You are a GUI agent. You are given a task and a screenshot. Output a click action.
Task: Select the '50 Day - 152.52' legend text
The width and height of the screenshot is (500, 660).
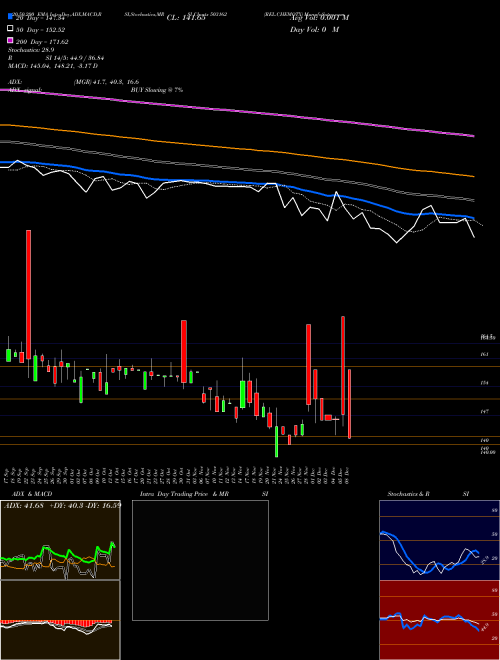[x=40, y=30]
